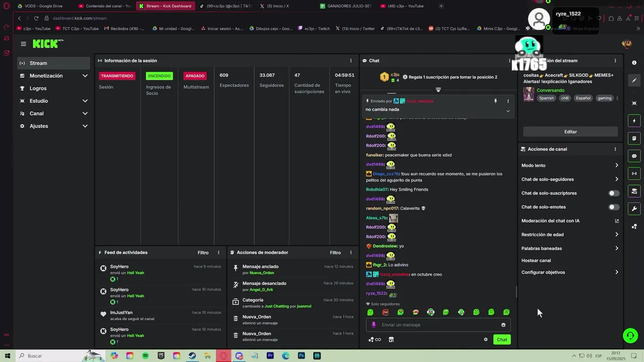The width and height of the screenshot is (644, 362).
Task: Open Steam from the taskbar
Action: [192, 355]
